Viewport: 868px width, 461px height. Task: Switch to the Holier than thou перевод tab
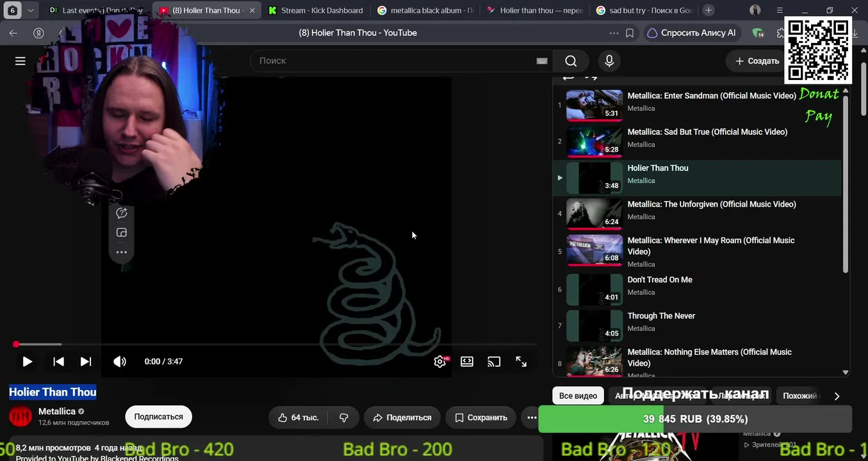coord(535,10)
